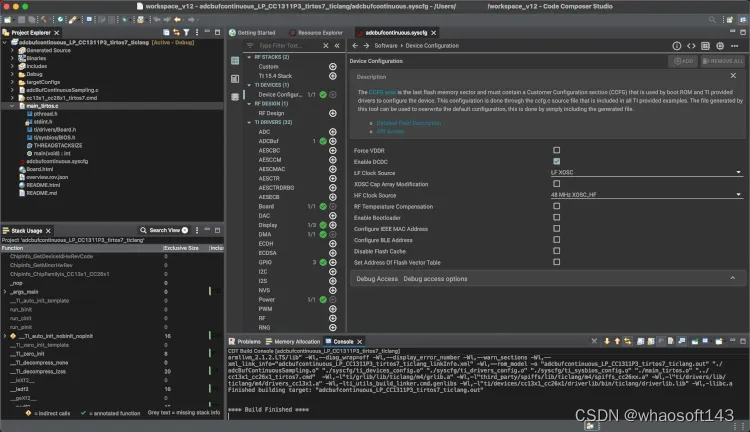Add GPIO instance plus icon

click(x=332, y=262)
